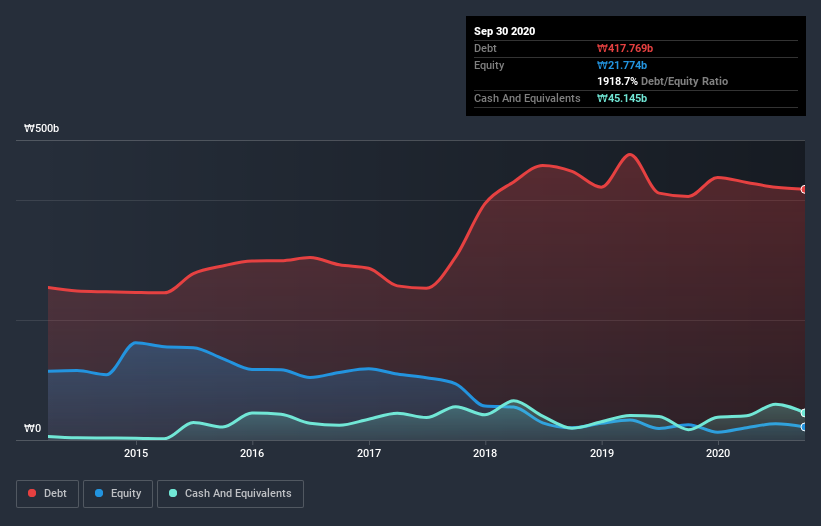Toggle the Cash And Equivalents legend button
This screenshot has height=526, width=821.
[230, 494]
